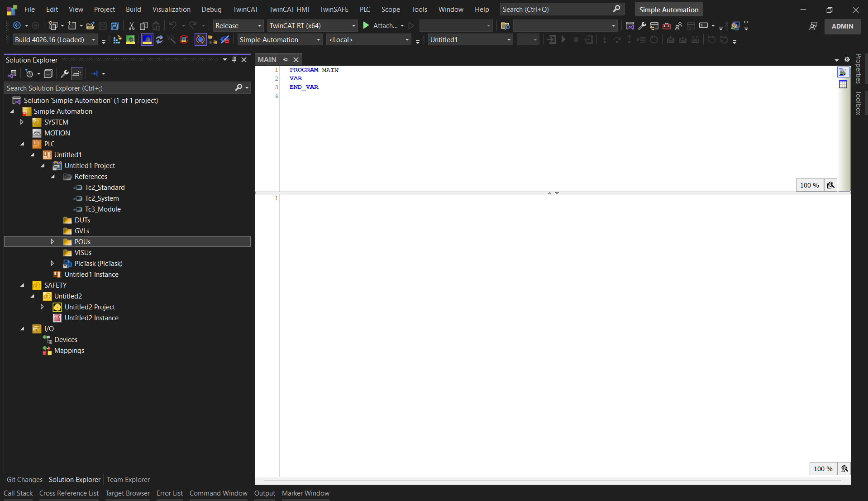Click the green Start Attach play icon
The height and width of the screenshot is (501, 868).
[366, 26]
